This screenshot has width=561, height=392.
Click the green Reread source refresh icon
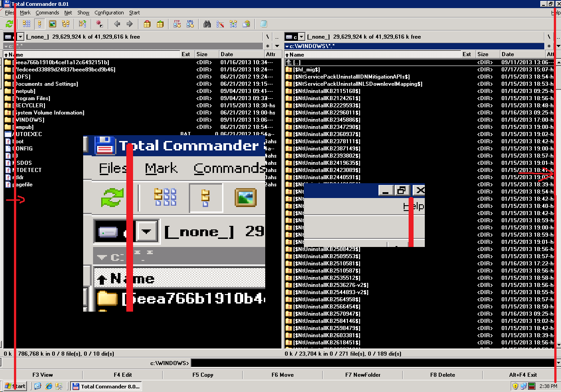coord(9,24)
